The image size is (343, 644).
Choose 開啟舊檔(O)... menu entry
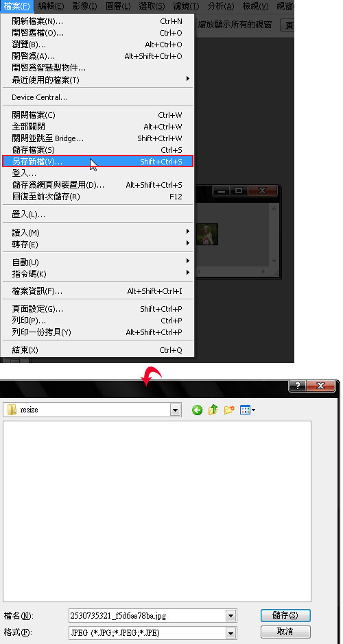(97, 33)
